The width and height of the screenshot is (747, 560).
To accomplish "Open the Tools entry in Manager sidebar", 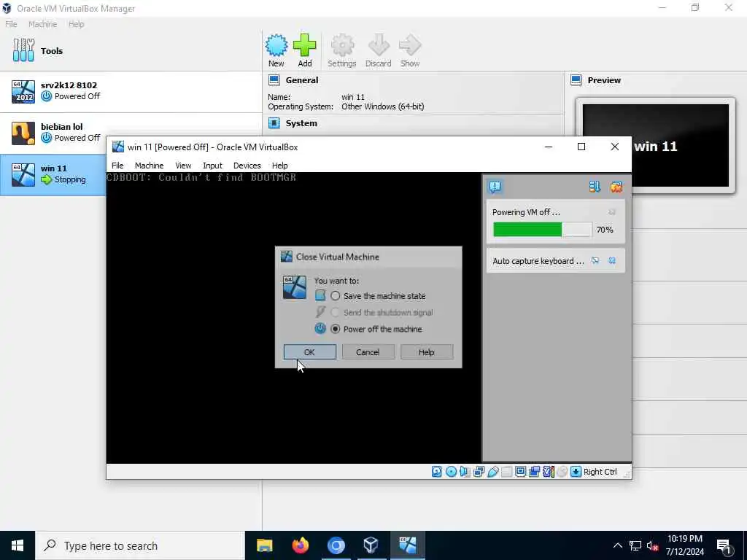I will (131, 50).
